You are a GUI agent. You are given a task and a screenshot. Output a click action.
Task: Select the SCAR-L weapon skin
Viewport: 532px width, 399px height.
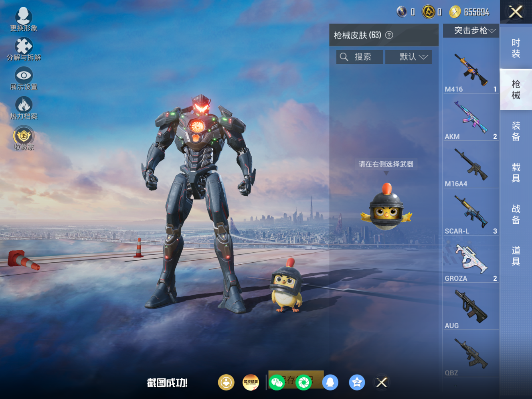pyautogui.click(x=471, y=212)
